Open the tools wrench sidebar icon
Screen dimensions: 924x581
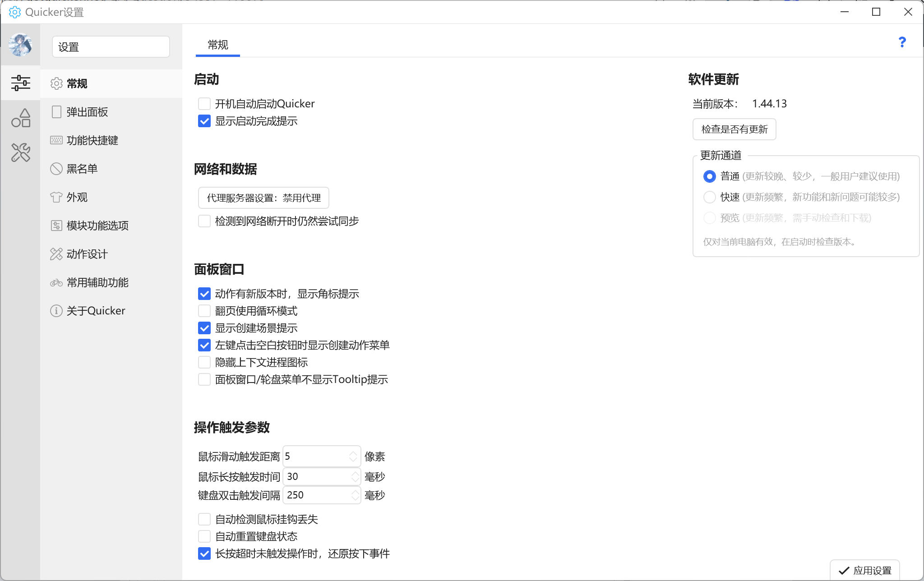(21, 152)
